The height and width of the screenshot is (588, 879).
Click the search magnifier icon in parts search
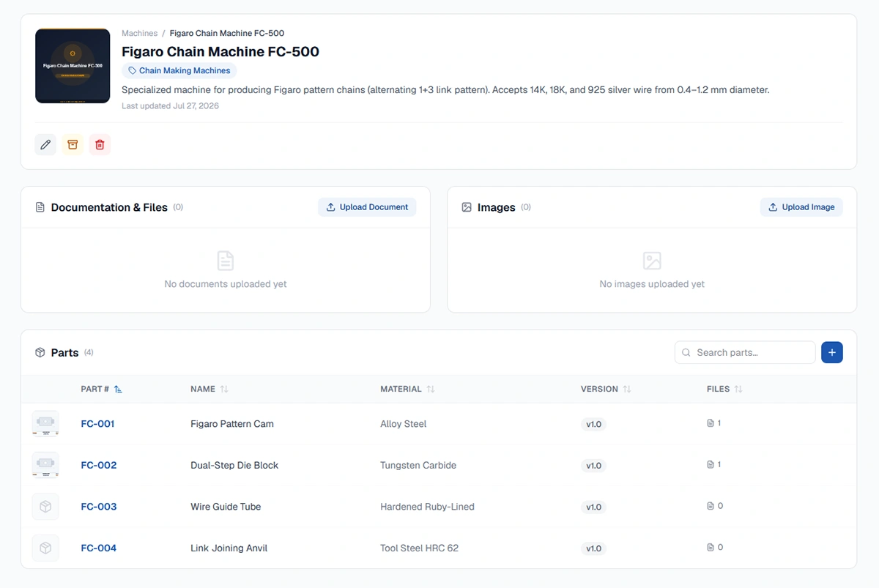[x=686, y=352]
